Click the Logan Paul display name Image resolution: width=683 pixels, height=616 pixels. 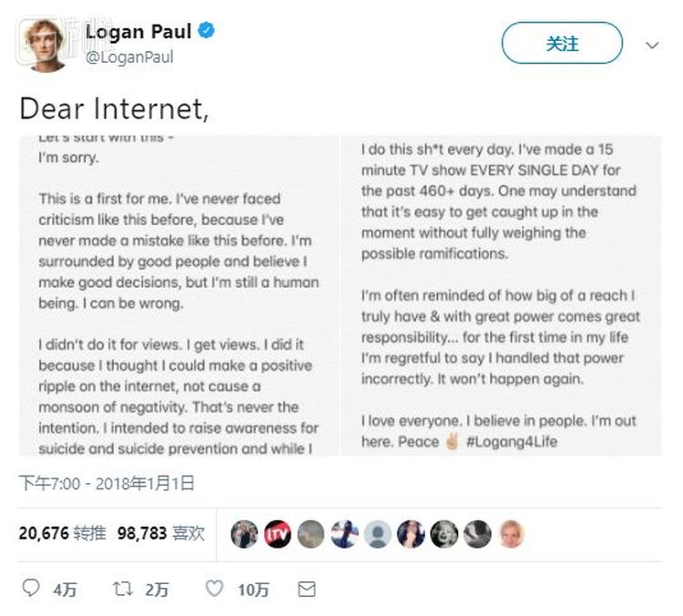click(x=138, y=32)
